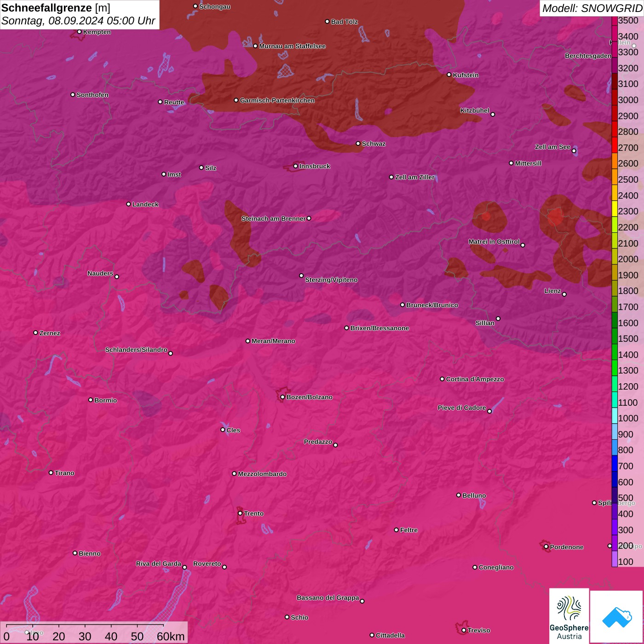Click the Nauders location dot
Screen dimensions: 644x644
pos(117,277)
